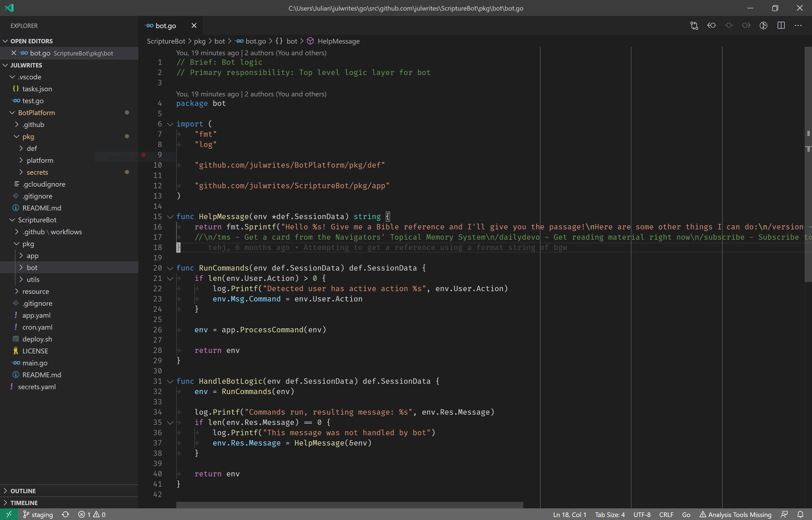Fold the import block at line 6
Screen dimensions: 812x520
(170, 124)
